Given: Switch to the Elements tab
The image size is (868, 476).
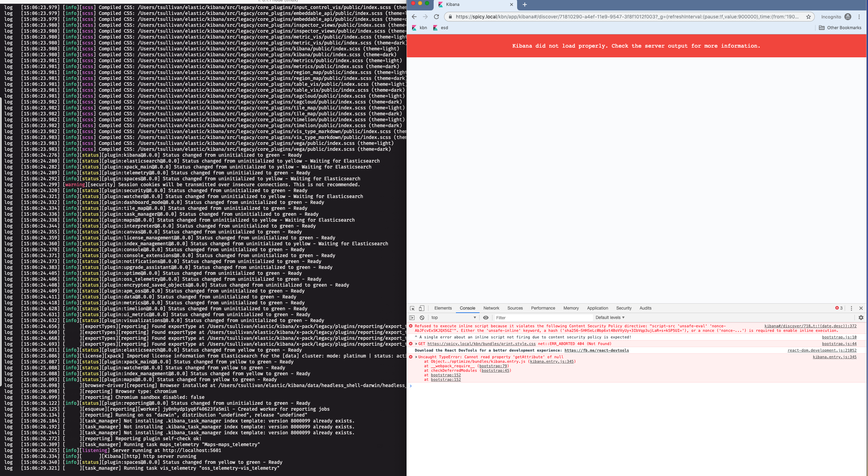Looking at the screenshot, I should point(443,308).
